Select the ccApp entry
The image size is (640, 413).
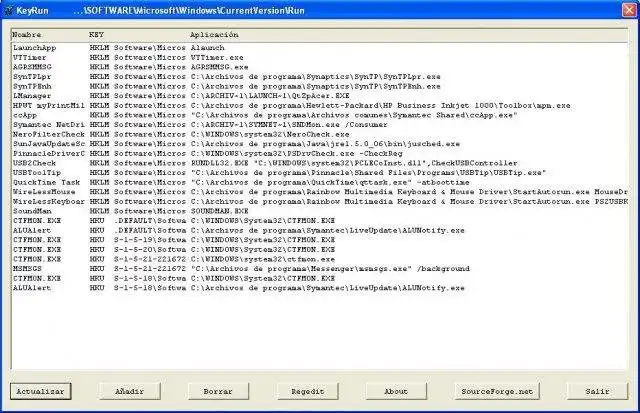point(320,115)
